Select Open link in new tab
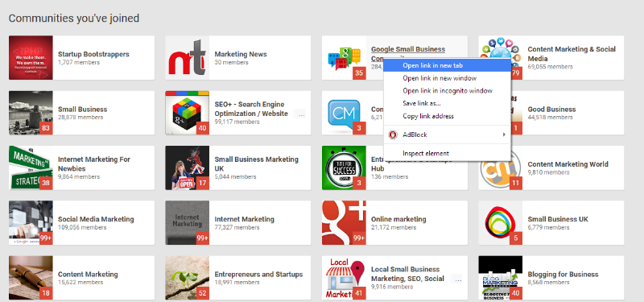The height and width of the screenshot is (302, 644). (448, 65)
